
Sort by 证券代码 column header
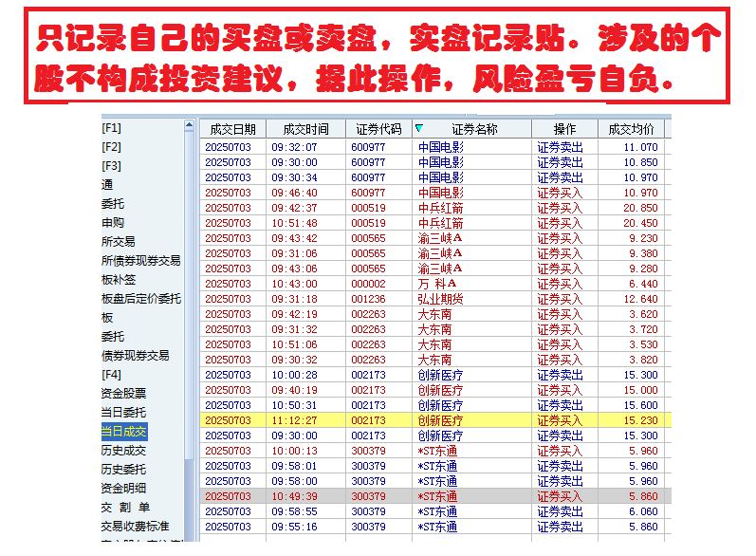pos(378,129)
